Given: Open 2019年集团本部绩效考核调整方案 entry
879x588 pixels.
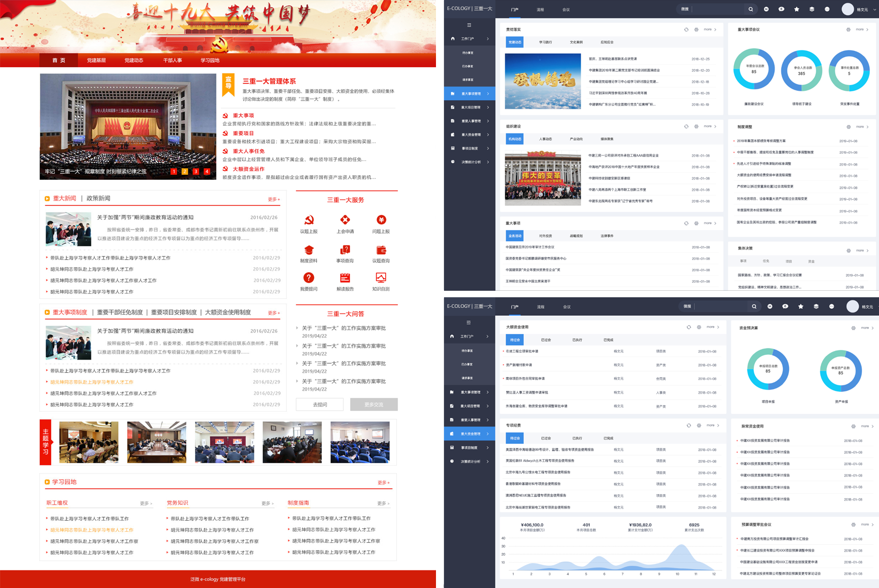Looking at the screenshot, I should coord(761,141).
